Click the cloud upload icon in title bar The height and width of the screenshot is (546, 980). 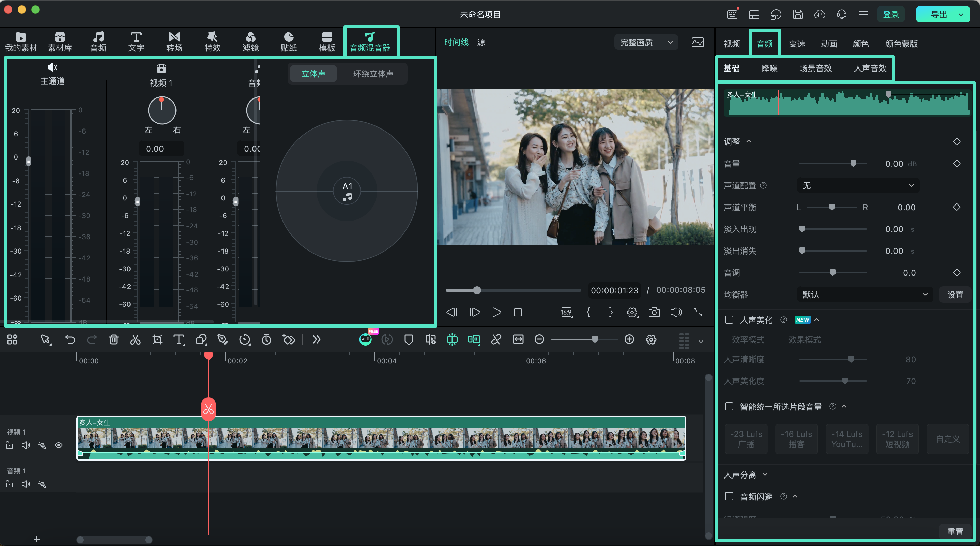coord(820,14)
